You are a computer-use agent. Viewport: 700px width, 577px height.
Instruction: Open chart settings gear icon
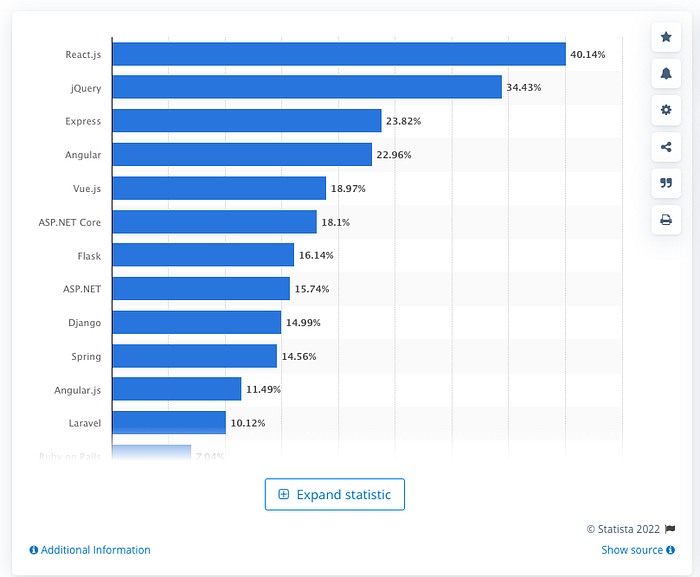(x=666, y=110)
